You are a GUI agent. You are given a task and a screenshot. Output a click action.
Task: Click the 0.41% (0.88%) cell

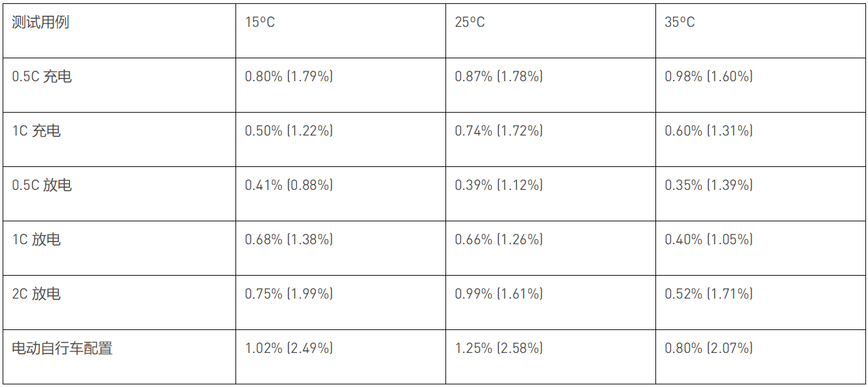[x=288, y=185]
